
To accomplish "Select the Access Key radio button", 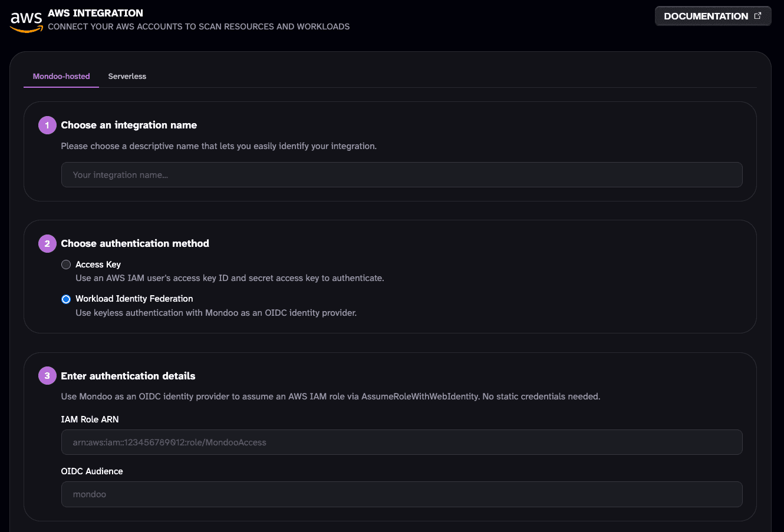I will pos(66,265).
